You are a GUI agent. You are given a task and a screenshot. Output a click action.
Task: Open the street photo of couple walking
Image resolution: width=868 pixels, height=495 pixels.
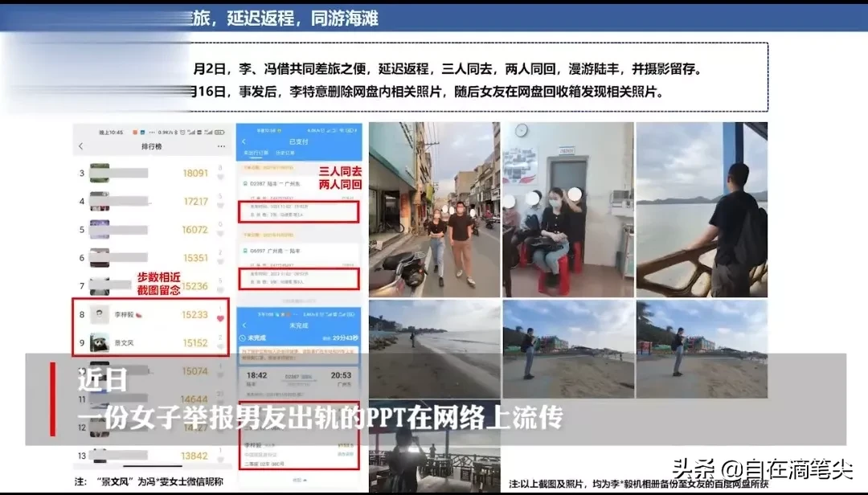(435, 210)
